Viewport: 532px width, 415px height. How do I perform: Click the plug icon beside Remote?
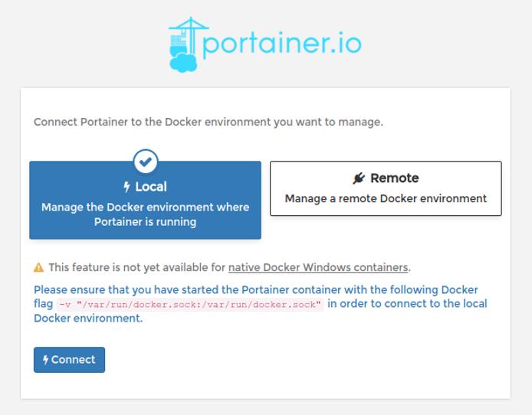click(359, 178)
